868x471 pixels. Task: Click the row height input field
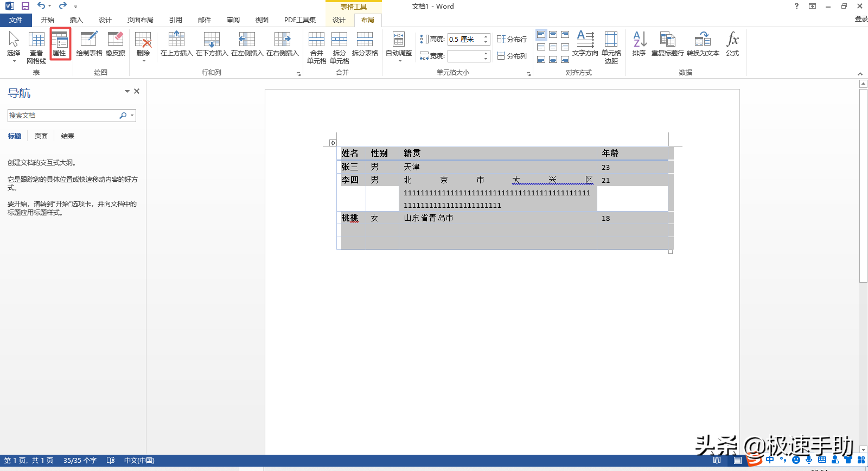tap(465, 39)
